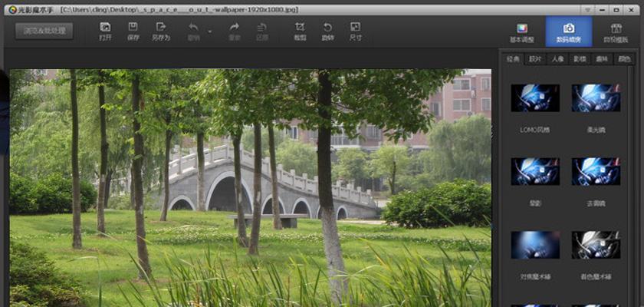
Task: Open the title bar menu triangle
Action: (x=586, y=9)
